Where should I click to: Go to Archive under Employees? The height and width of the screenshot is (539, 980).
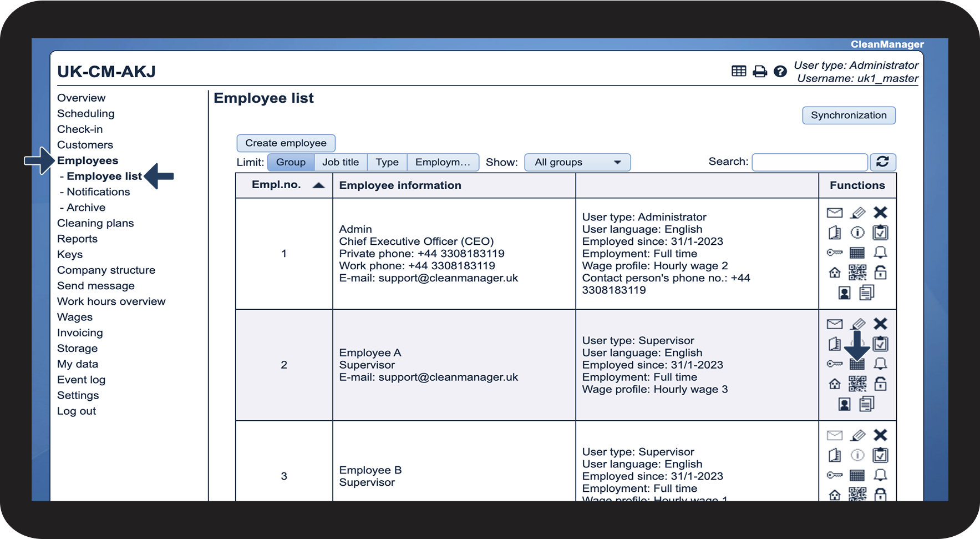click(x=85, y=208)
